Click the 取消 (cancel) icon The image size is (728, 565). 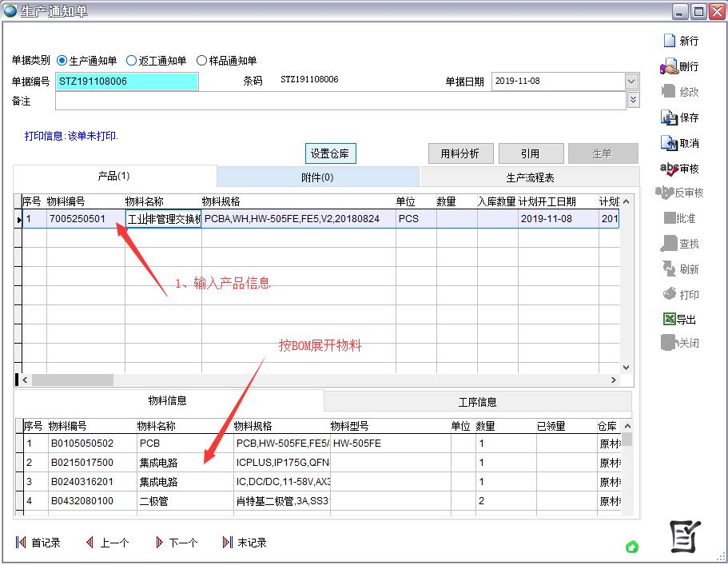[669, 143]
